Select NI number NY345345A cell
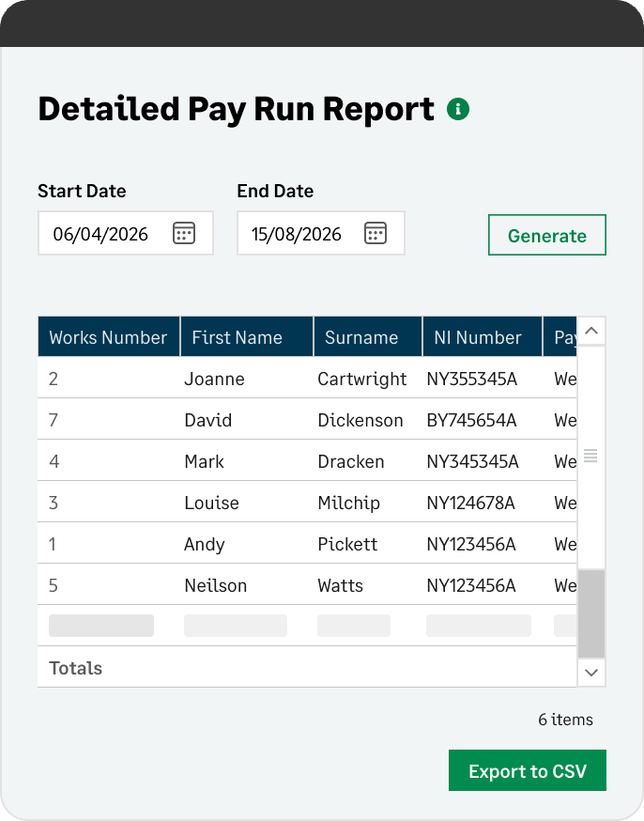 [x=472, y=461]
